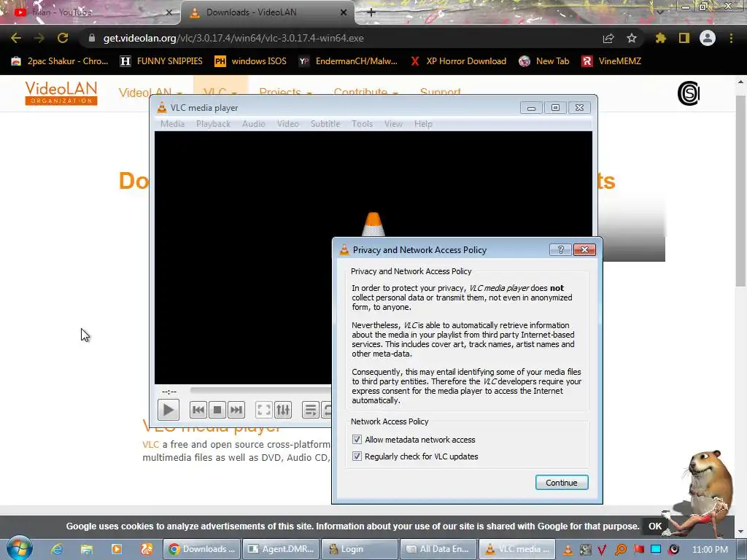Switch to Agent.DMR taskbar window
The width and height of the screenshot is (747, 560).
281,549
